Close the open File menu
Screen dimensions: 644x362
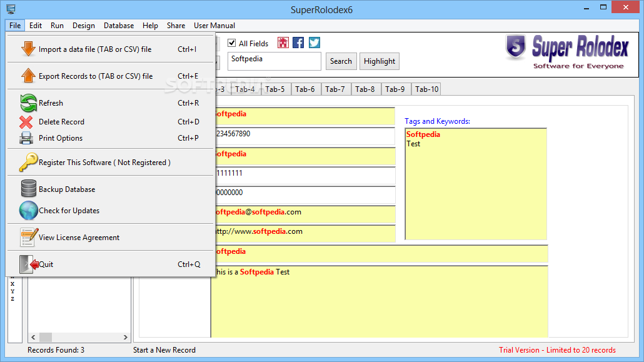point(15,26)
